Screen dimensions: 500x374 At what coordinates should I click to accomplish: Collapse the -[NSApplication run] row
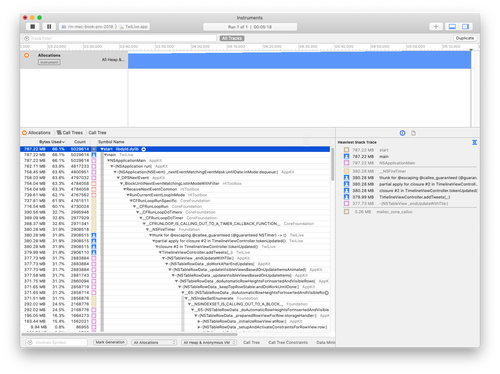coord(112,166)
